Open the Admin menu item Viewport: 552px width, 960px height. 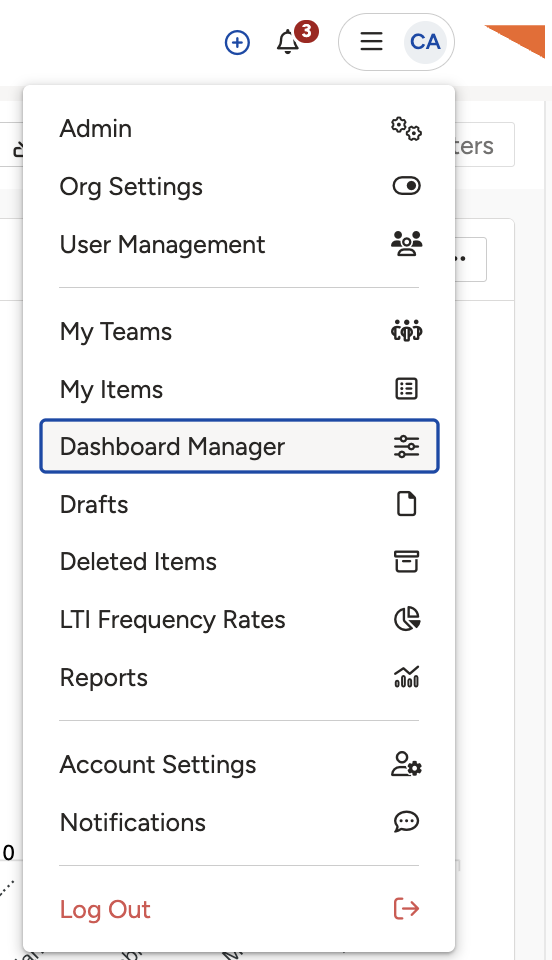239,129
